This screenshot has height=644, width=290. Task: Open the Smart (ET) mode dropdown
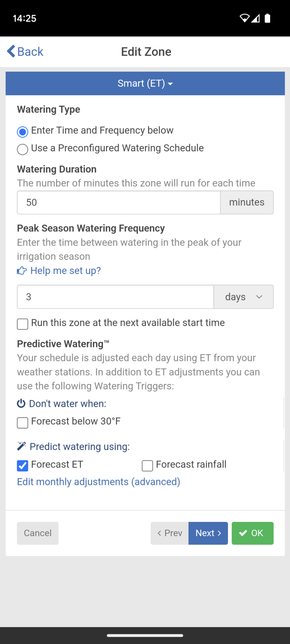coord(145,83)
